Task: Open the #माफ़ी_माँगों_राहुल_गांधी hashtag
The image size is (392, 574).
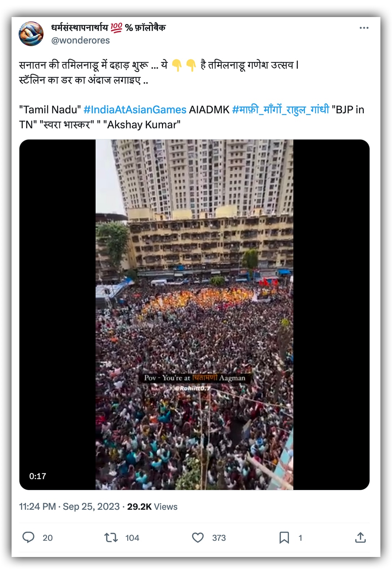Action: 281,109
